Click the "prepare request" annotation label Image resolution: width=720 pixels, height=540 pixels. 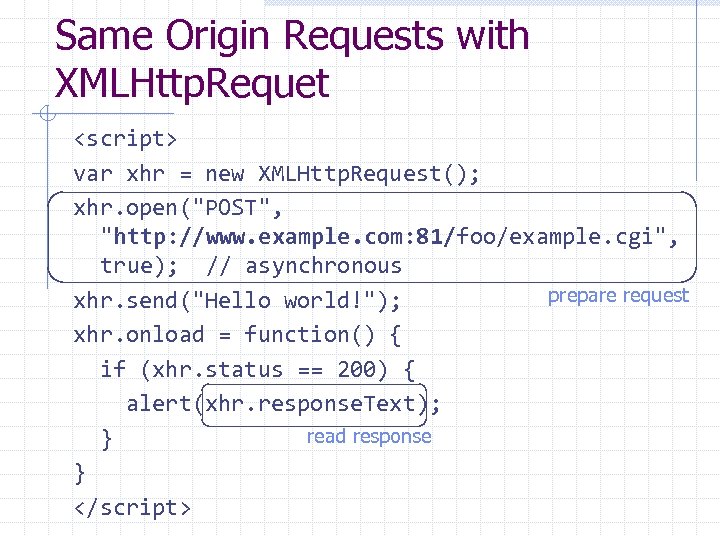[x=619, y=296]
